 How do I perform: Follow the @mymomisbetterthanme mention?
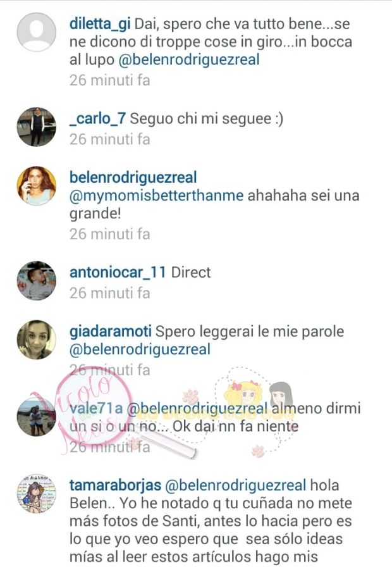coord(156,196)
